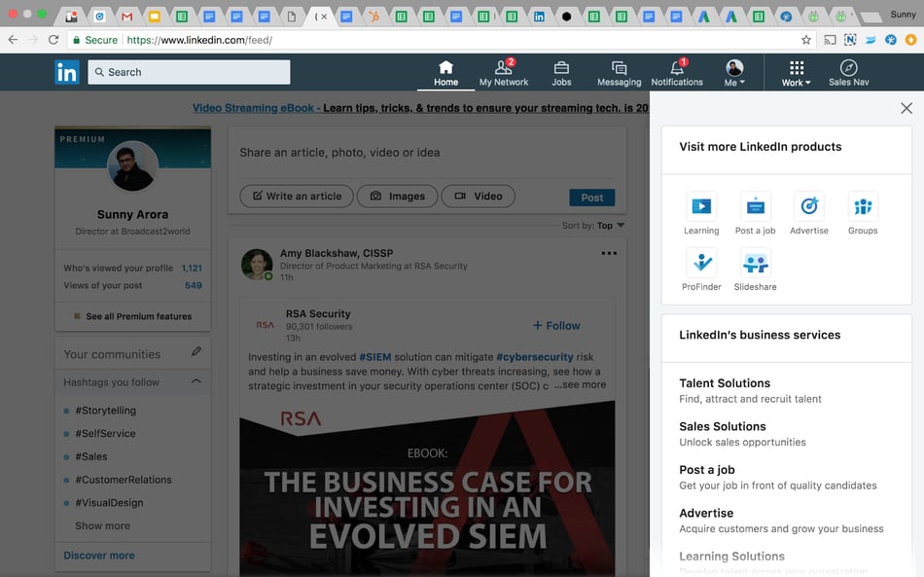Open Discover more communities link
This screenshot has height=577, width=924.
click(99, 556)
